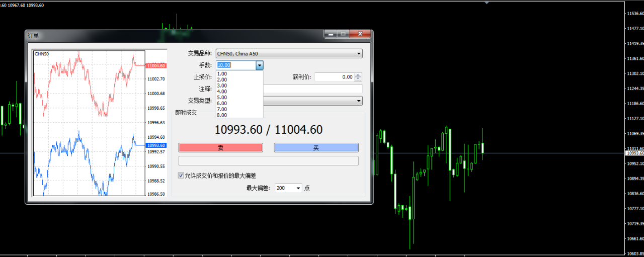
Task: Click the 注释 comment text box
Action: pos(312,89)
